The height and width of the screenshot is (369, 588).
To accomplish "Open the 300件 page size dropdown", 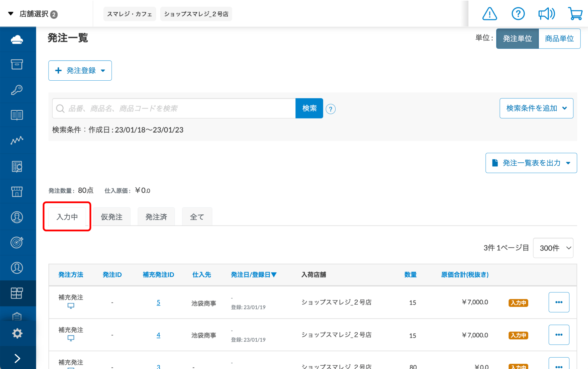I will click(x=553, y=248).
